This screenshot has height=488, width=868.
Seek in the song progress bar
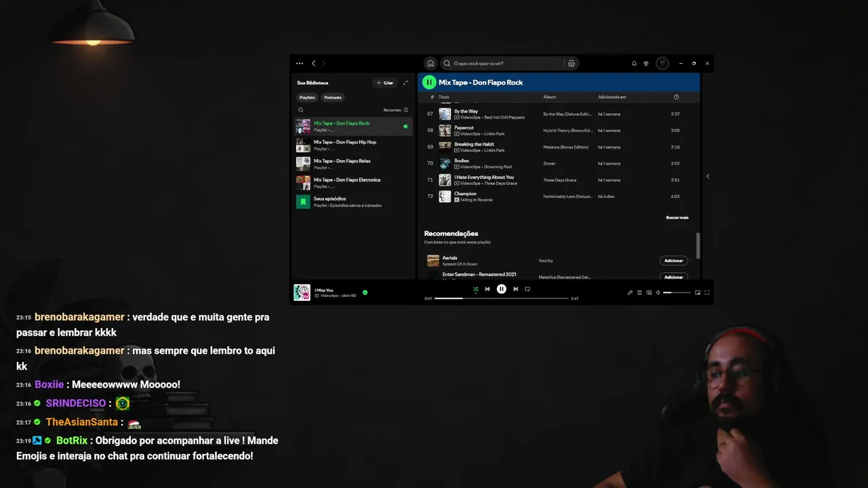point(501,298)
